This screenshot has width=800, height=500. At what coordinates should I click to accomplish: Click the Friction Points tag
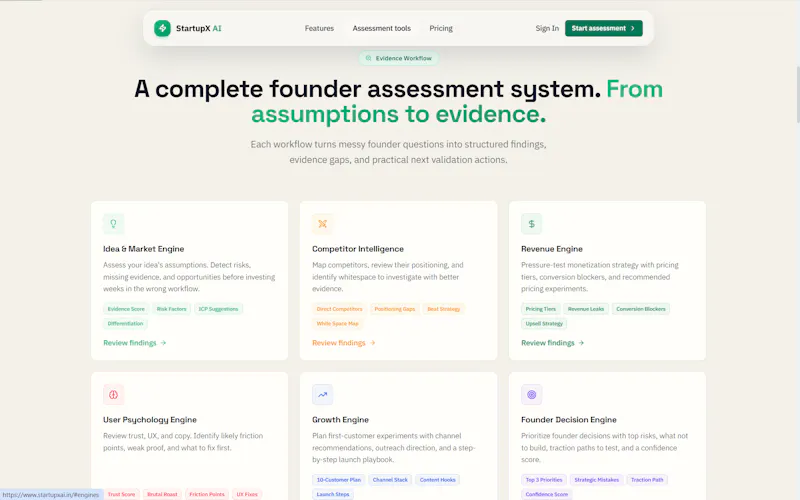[x=207, y=494]
